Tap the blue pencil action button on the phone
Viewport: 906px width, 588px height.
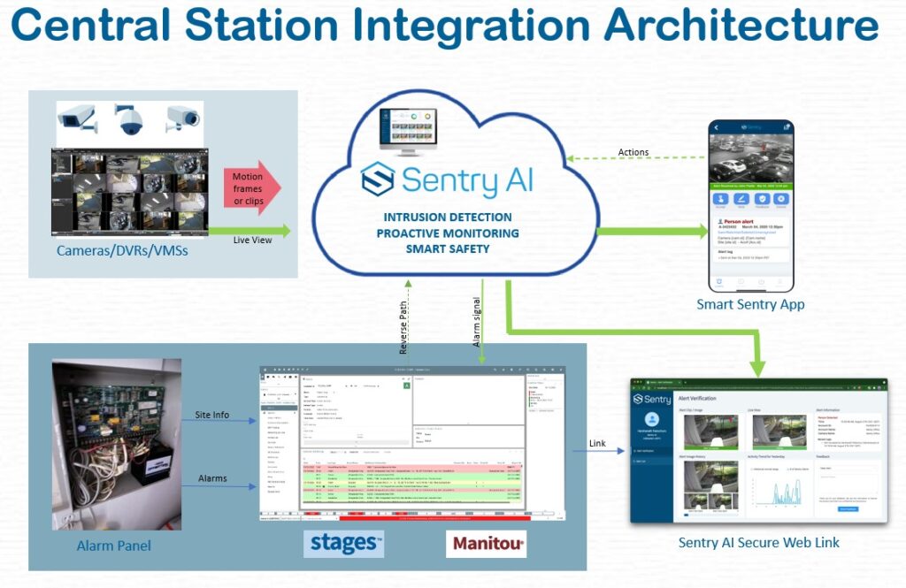[x=741, y=199]
